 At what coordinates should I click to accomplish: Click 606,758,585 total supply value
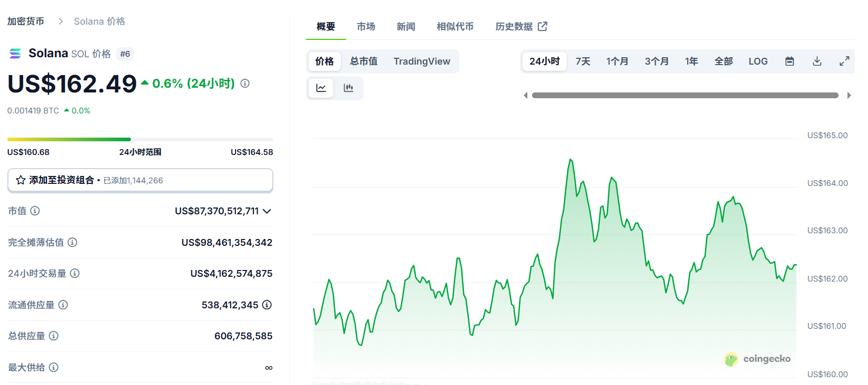click(243, 336)
